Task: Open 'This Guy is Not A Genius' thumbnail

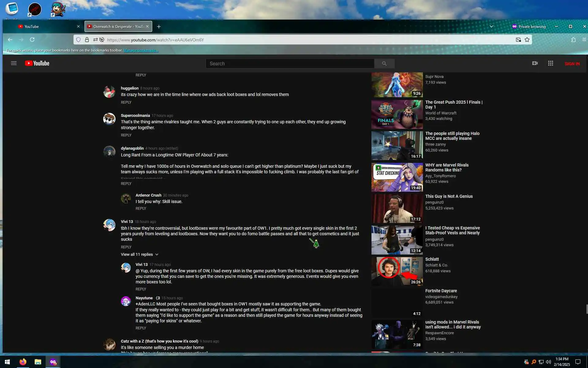Action: [397, 209]
